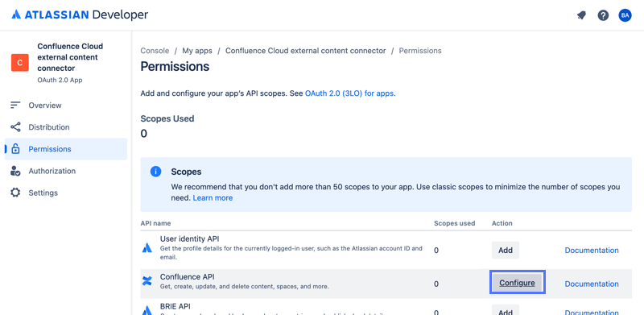The image size is (644, 315).
Task: Click the Overview sidebar icon
Action: pyautogui.click(x=15, y=106)
